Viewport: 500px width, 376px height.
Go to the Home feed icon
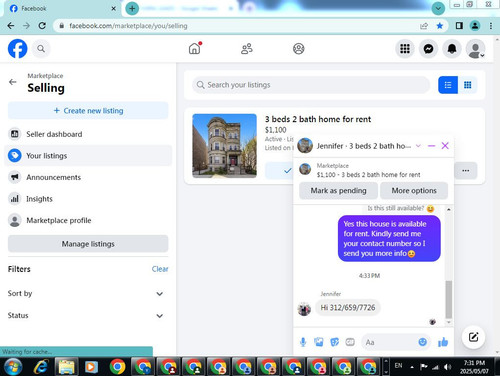pyautogui.click(x=195, y=49)
